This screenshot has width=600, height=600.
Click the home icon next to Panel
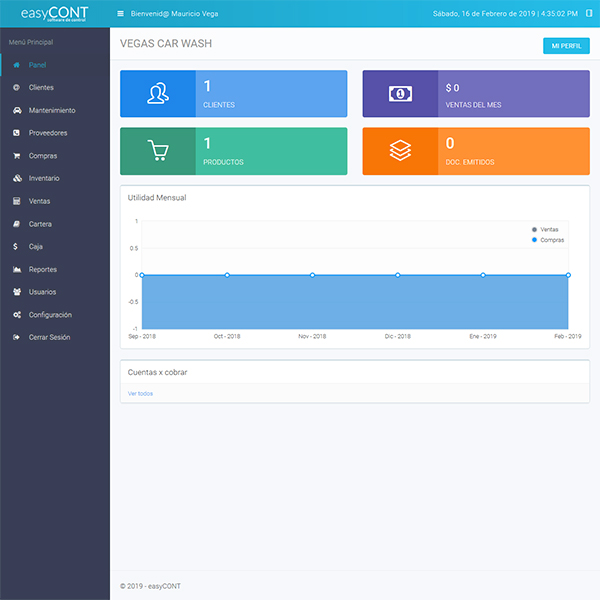[x=16, y=65]
